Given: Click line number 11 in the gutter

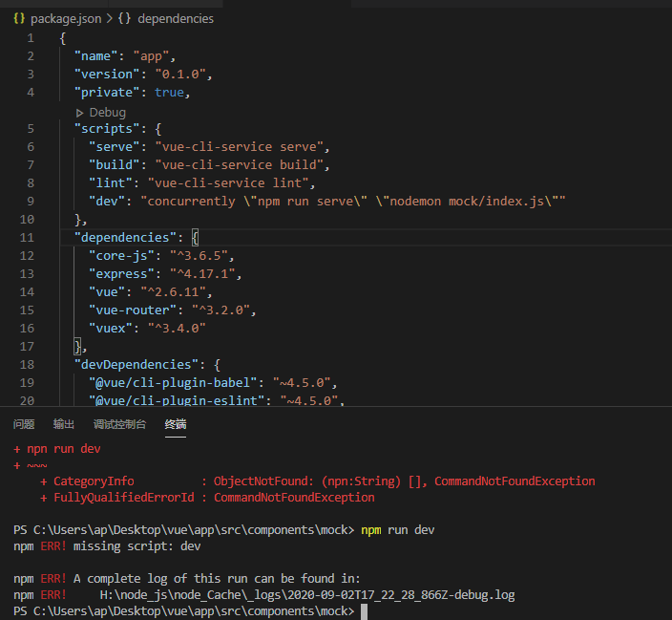Looking at the screenshot, I should (27, 238).
